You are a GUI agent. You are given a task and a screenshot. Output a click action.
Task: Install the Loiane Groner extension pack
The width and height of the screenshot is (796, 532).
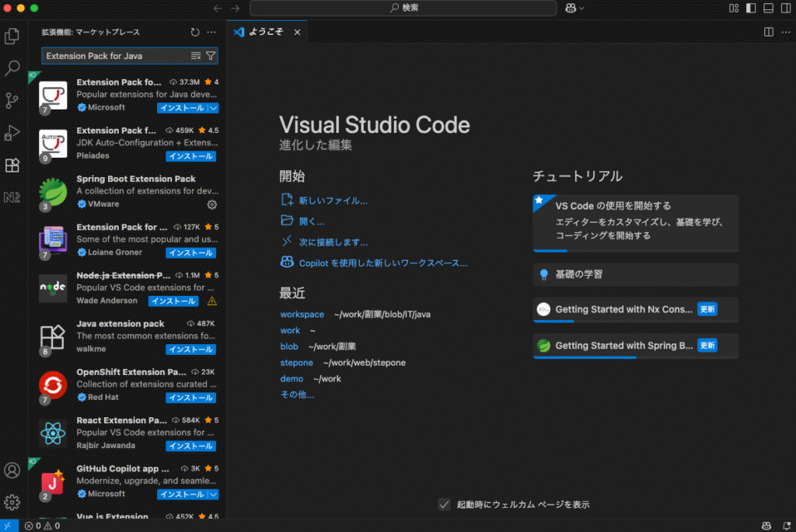pos(191,253)
